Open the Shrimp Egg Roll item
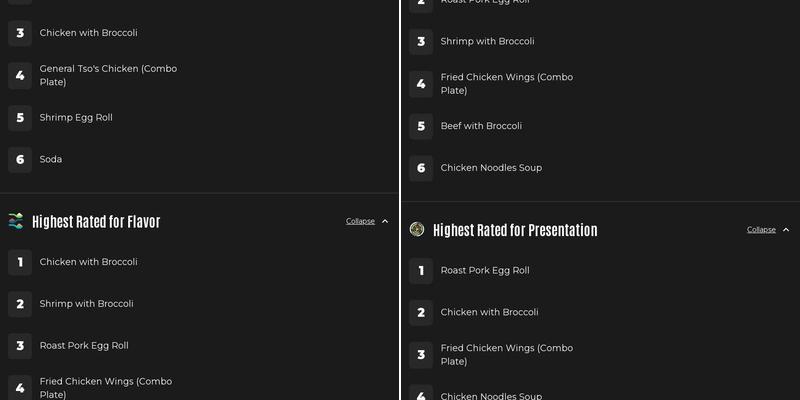 click(76, 117)
